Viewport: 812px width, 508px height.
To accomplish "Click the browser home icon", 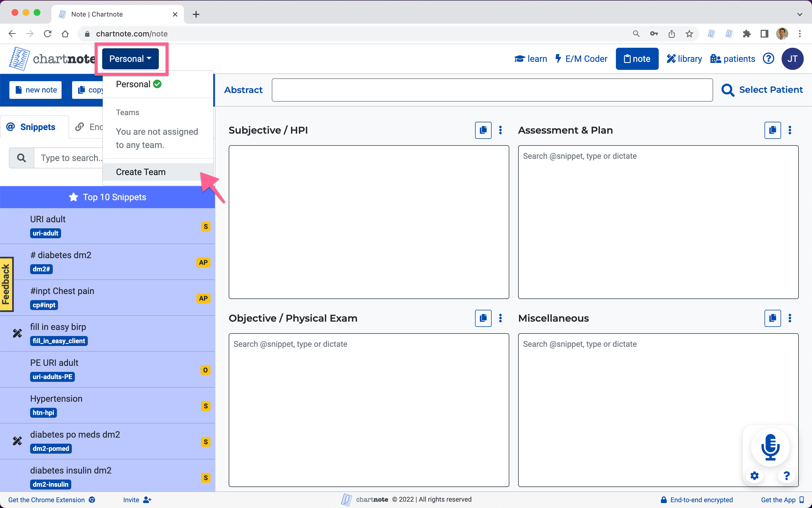I will pyautogui.click(x=65, y=34).
